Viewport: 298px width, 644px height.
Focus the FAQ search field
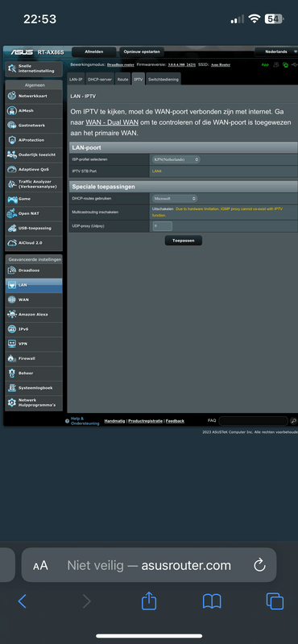click(253, 421)
